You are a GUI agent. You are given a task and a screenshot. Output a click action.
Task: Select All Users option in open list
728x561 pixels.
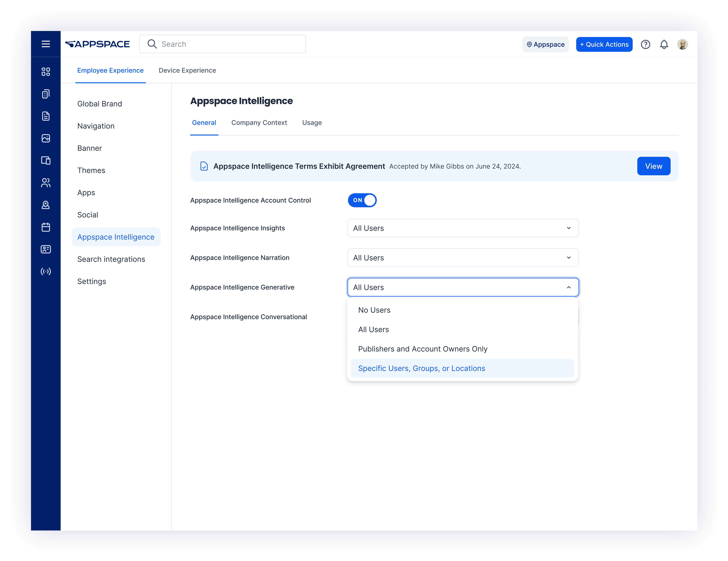(462, 329)
